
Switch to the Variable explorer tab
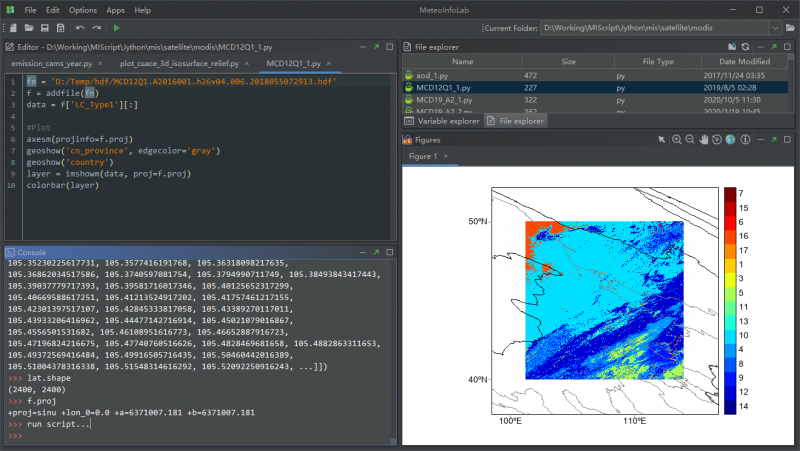tap(442, 121)
